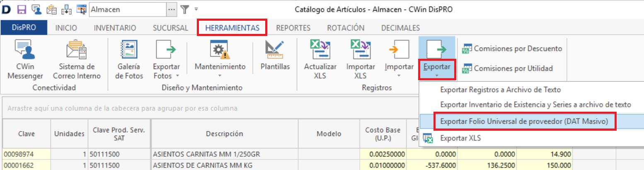The width and height of the screenshot is (644, 170).
Task: Expand the Mantenimiento dropdown arrow
Action: [x=220, y=76]
